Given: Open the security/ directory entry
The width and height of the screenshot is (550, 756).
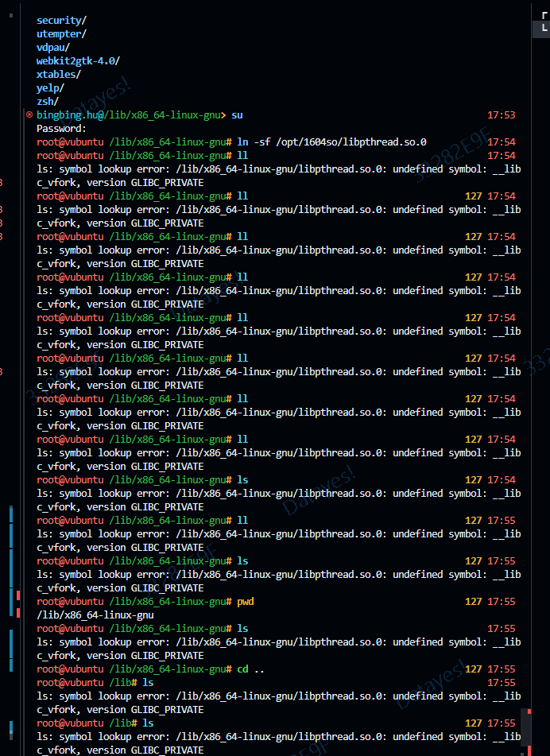Looking at the screenshot, I should (61, 20).
